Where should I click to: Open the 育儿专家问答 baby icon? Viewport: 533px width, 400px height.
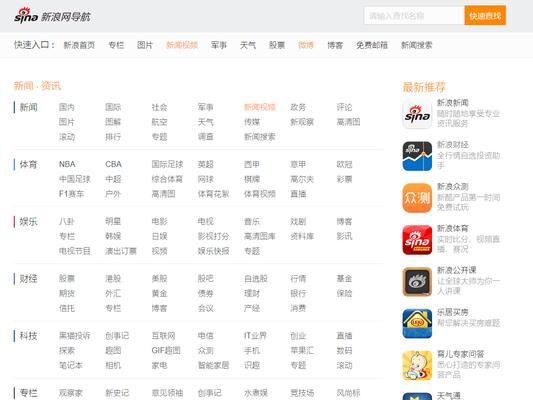point(417,365)
